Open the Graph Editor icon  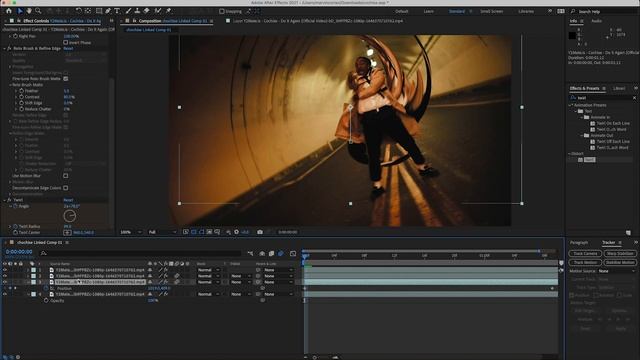coord(293,253)
